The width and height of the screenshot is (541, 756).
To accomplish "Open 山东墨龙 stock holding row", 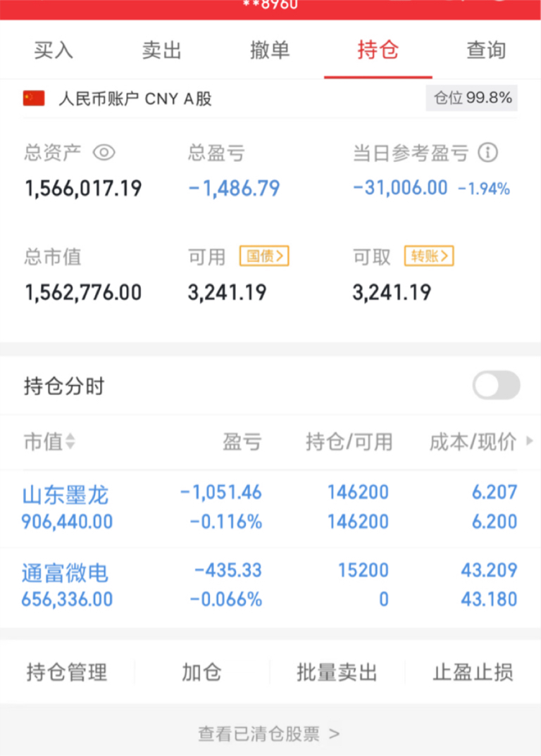I will pos(66,496).
